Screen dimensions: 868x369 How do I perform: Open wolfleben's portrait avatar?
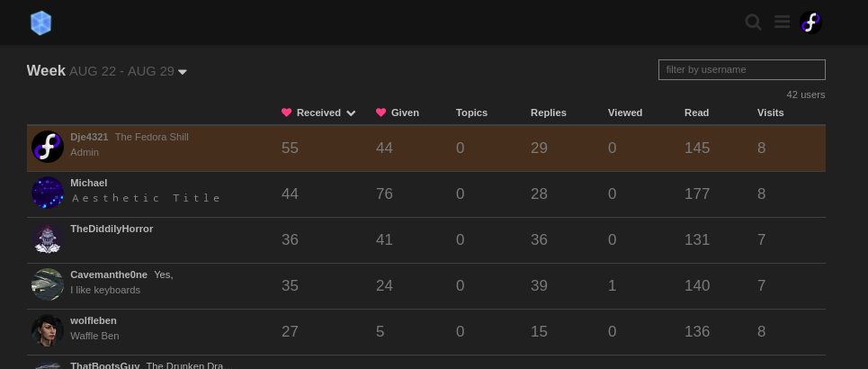pyautogui.click(x=48, y=331)
